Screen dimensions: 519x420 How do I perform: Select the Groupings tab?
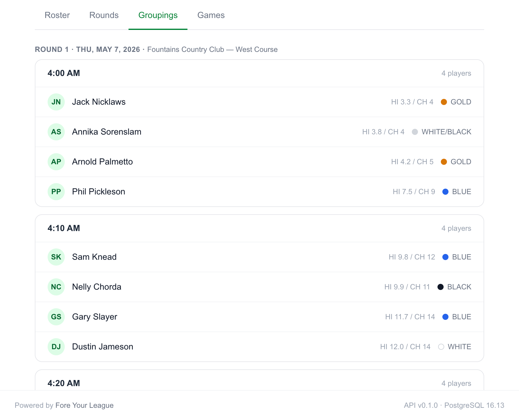point(158,15)
